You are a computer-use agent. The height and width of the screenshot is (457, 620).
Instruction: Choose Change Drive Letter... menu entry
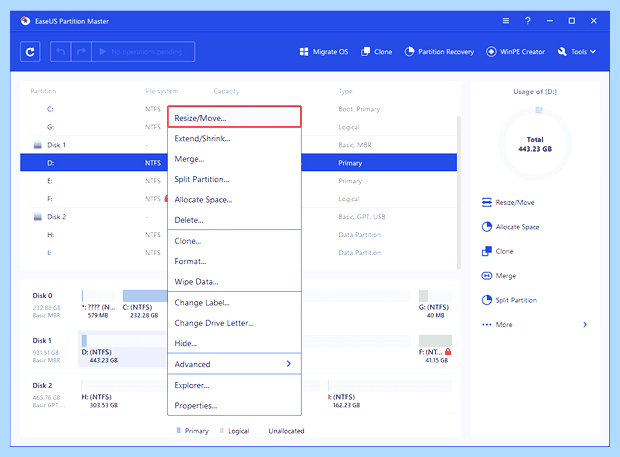[x=234, y=323]
